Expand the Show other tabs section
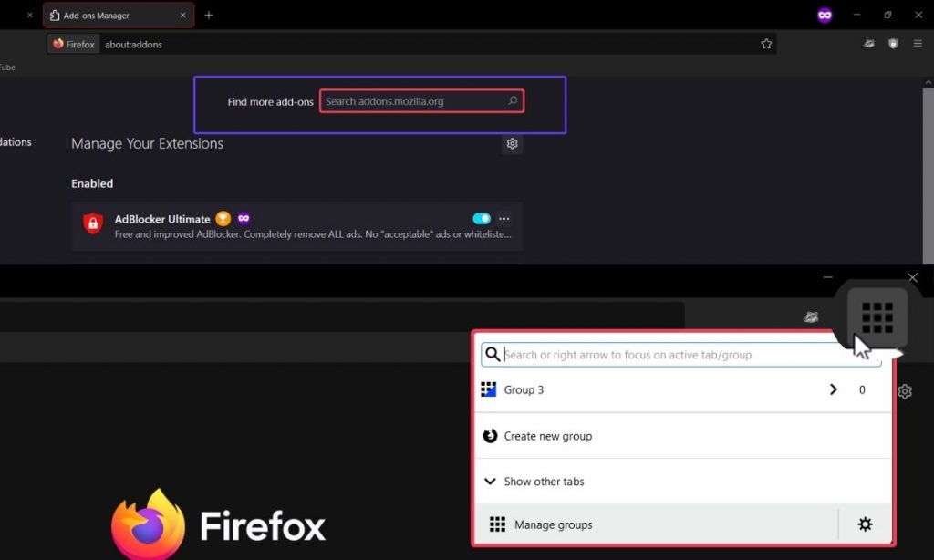Viewport: 934px width, 560px height. click(x=683, y=482)
